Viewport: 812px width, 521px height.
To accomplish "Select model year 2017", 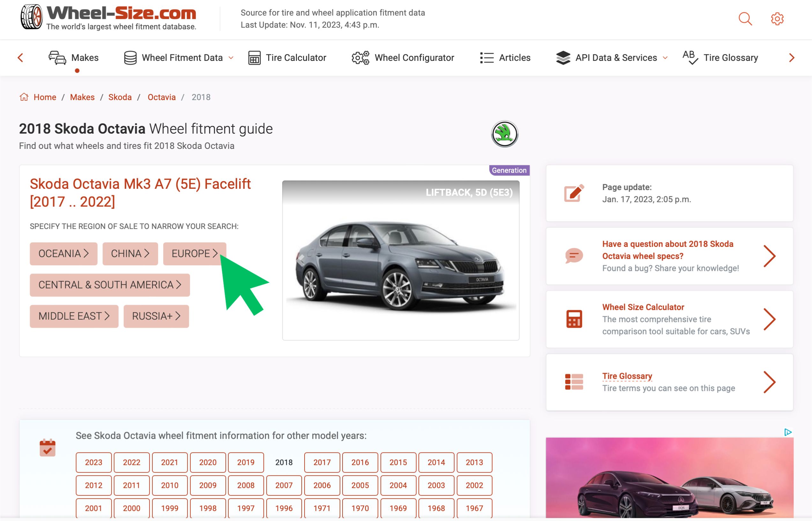I will click(322, 462).
